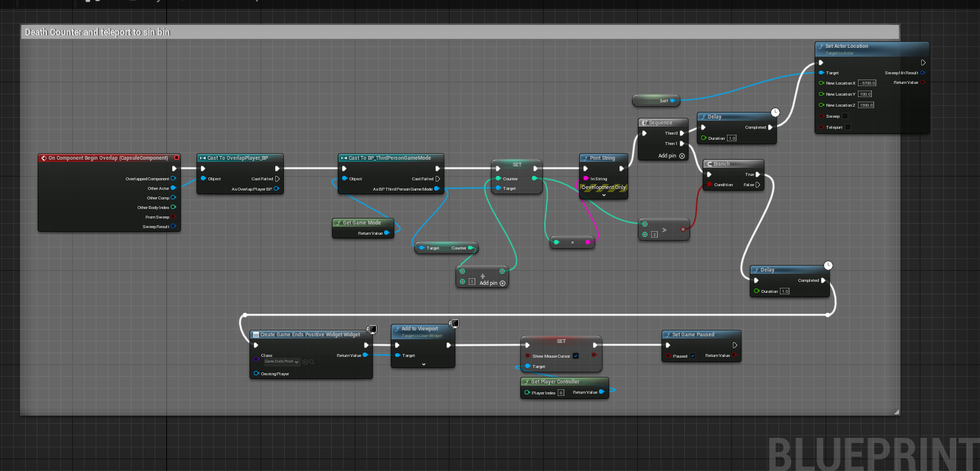
Task: Click the red delegate square on Begin Overlap event
Action: coord(177,157)
